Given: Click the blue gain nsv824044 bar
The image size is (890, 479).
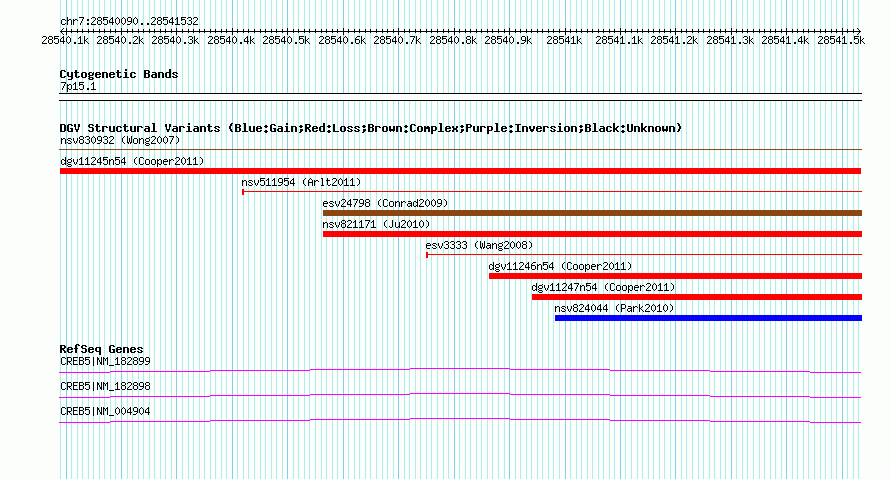Looking at the screenshot, I should click(x=708, y=318).
